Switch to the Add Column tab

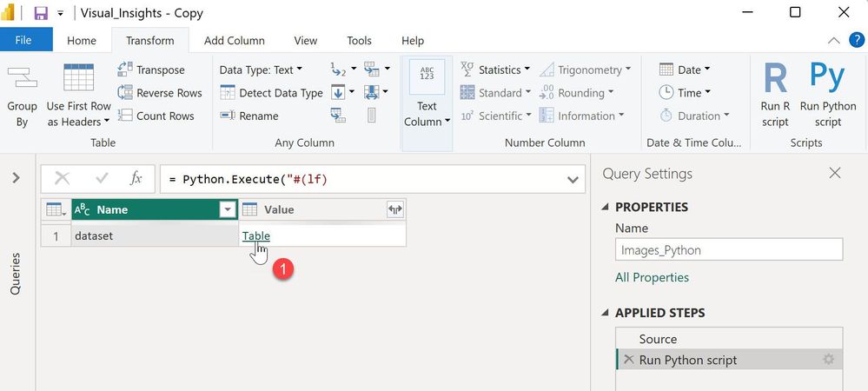(234, 41)
